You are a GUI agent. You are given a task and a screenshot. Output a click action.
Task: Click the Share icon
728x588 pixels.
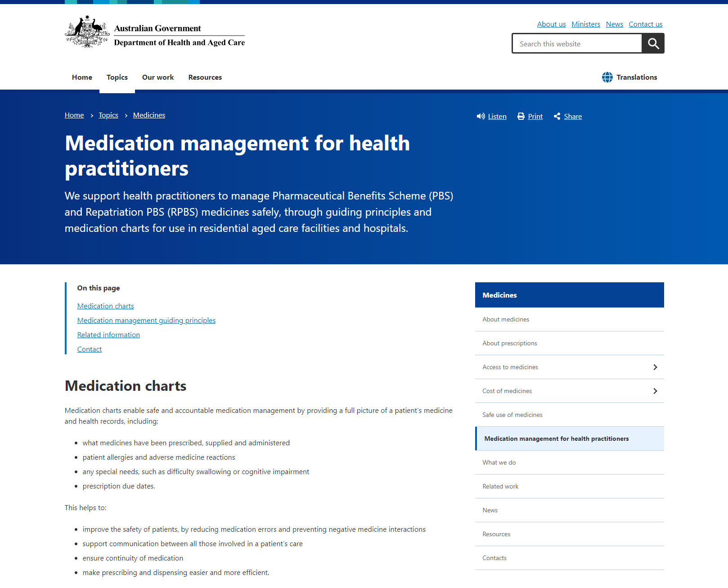(557, 117)
